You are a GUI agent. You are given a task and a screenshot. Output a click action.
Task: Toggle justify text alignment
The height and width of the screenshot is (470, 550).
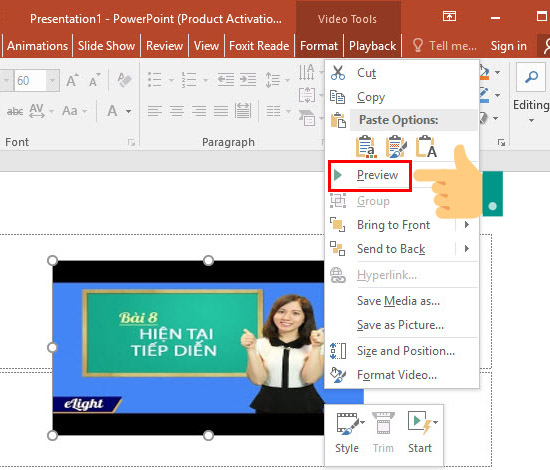(x=221, y=111)
